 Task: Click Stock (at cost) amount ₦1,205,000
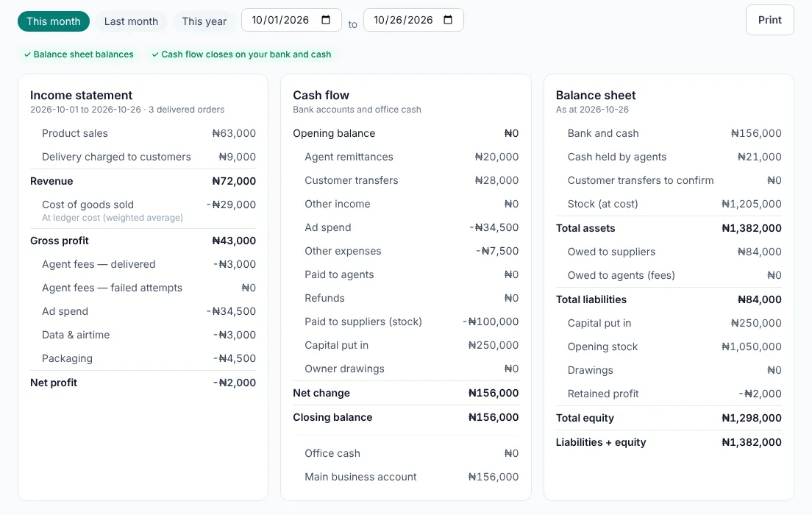tap(752, 204)
